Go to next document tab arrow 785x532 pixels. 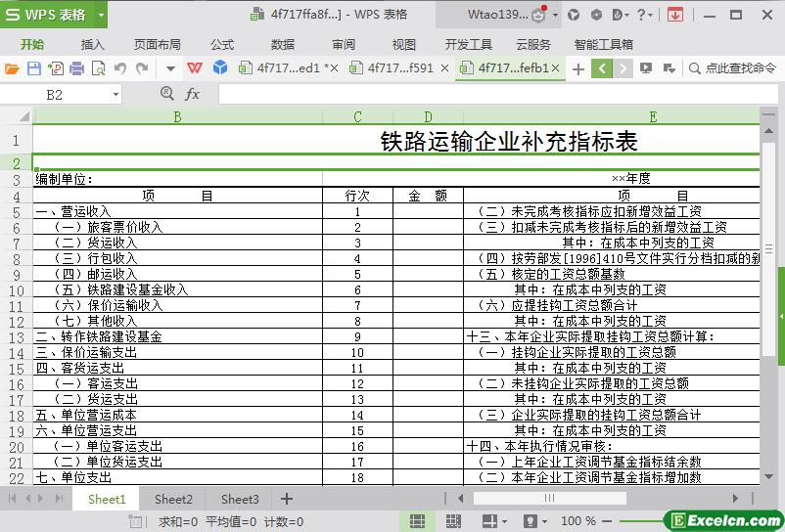pos(623,68)
